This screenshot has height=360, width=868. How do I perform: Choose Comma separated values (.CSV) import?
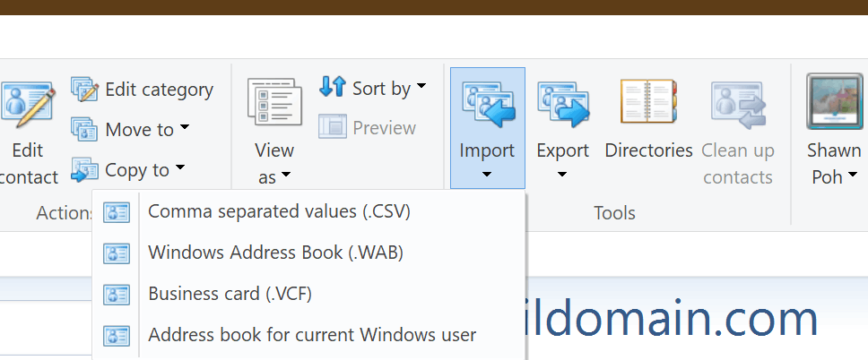308,212
